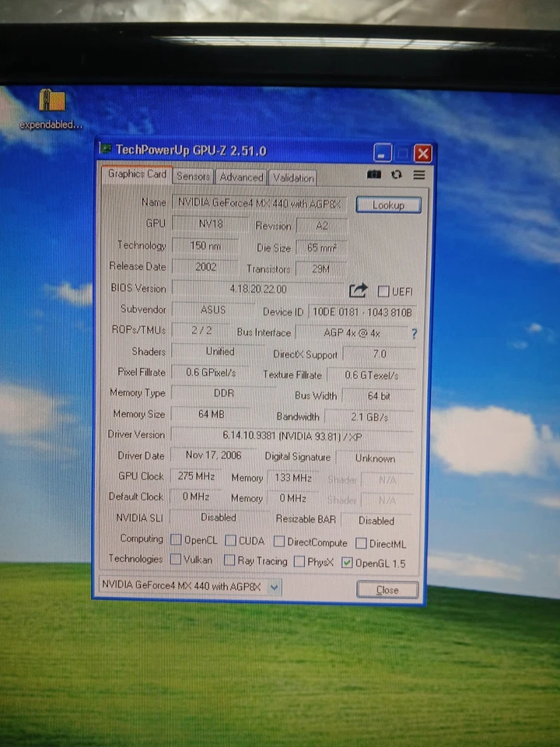This screenshot has width=560, height=747.
Task: Click the Memory Type value DDR
Action: [x=223, y=393]
